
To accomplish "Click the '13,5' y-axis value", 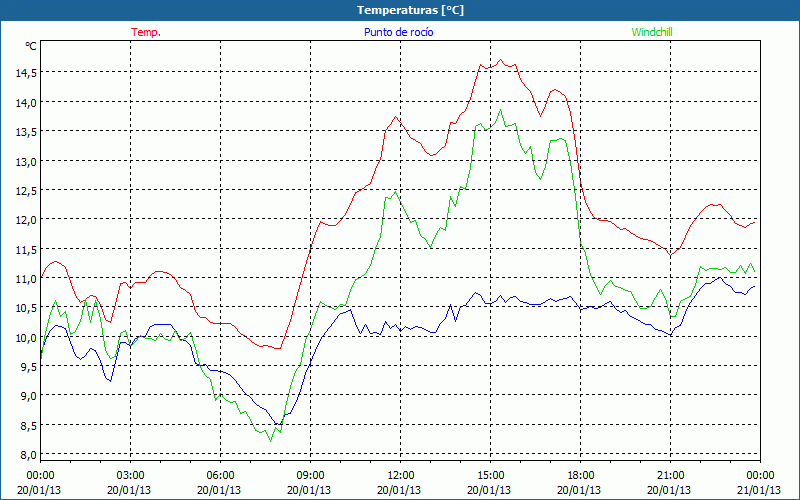I will tap(26, 132).
